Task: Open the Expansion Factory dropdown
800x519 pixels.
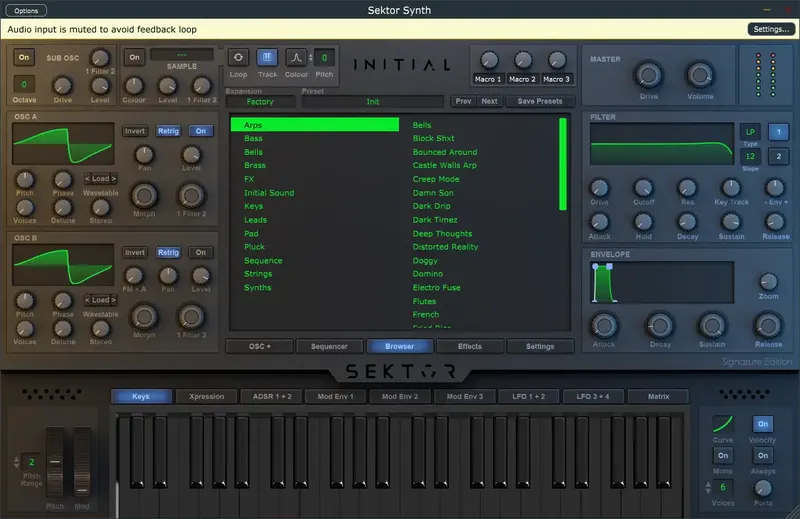Action: (x=260, y=102)
